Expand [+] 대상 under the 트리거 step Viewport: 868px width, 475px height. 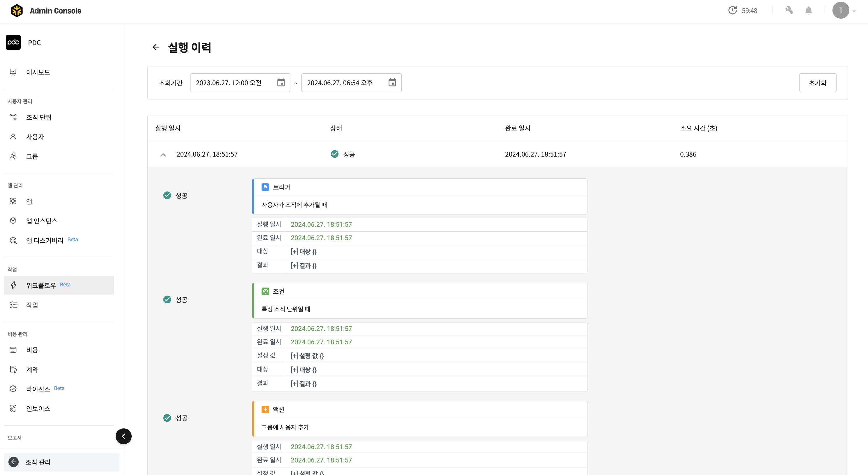304,252
